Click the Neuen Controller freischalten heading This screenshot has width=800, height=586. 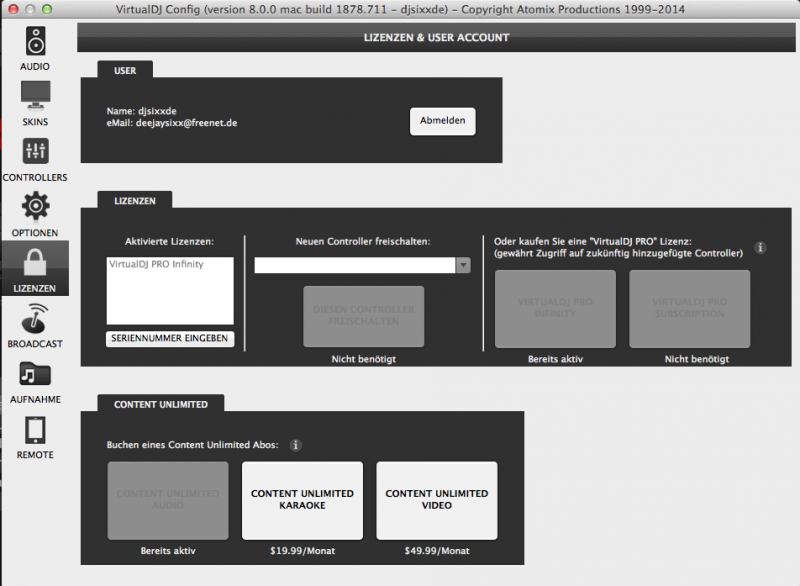click(x=363, y=241)
